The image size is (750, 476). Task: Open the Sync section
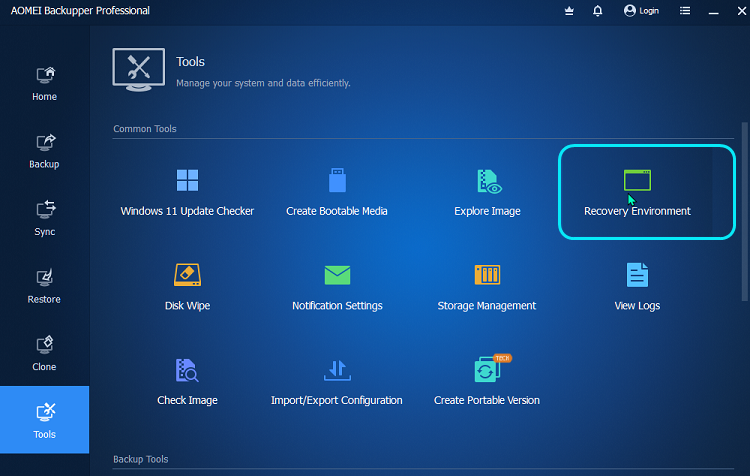coord(44,219)
